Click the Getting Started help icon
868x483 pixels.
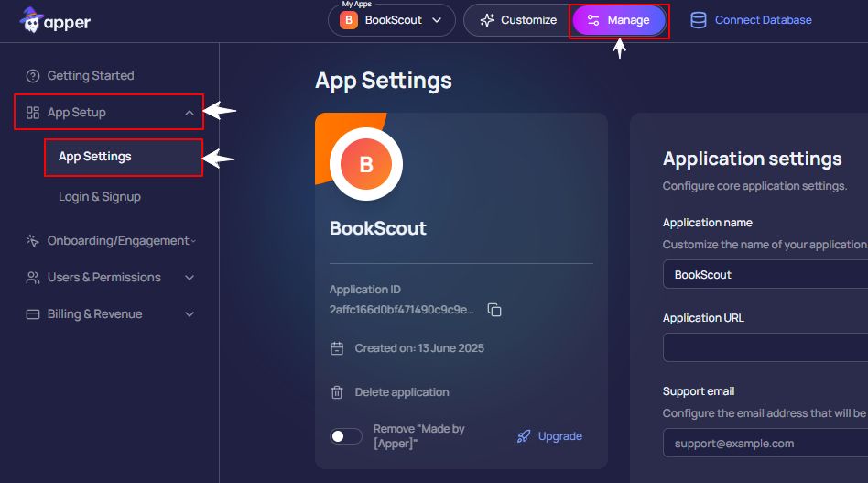pos(33,76)
